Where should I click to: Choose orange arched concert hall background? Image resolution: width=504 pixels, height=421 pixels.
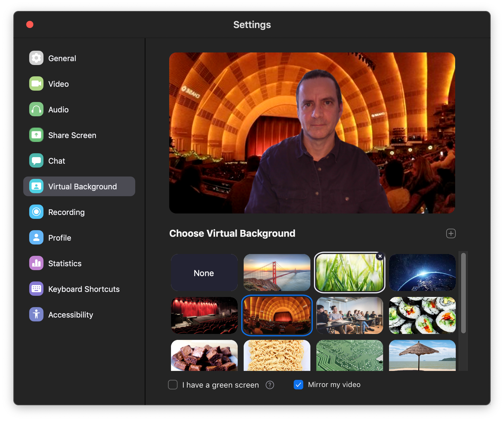[x=277, y=315]
